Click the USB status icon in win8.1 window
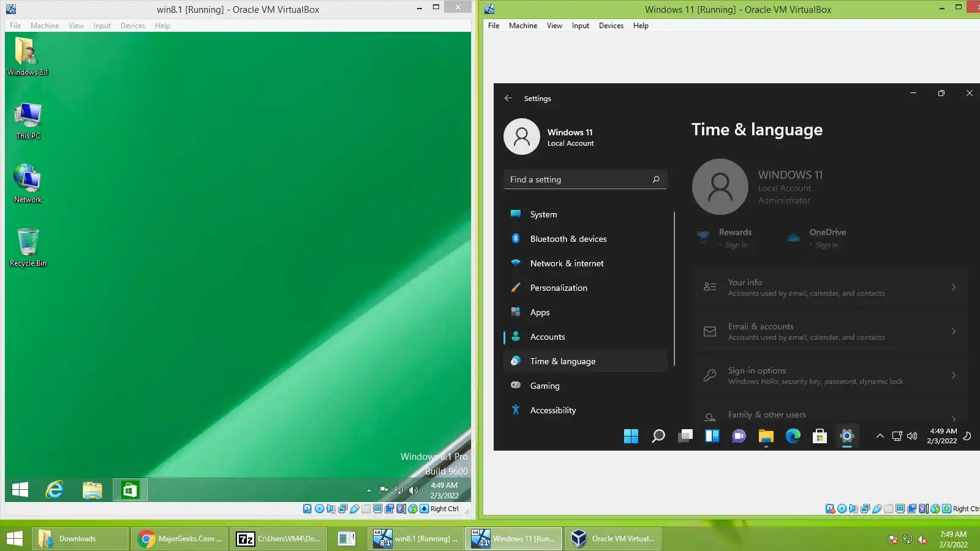Image resolution: width=980 pixels, height=551 pixels. click(354, 509)
